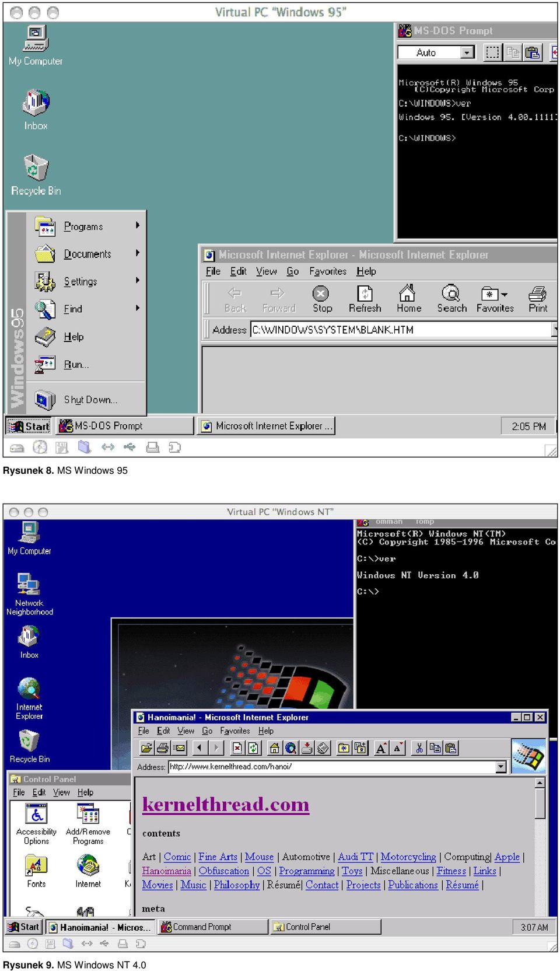Click the Paste icon in MS-DOS Prompt toolbar
The image size is (560, 971).
click(x=532, y=53)
